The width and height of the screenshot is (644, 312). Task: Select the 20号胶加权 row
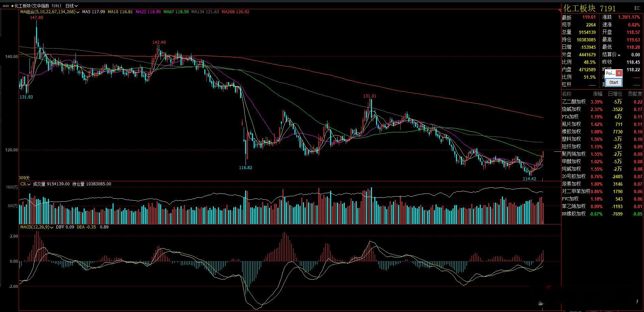pos(602,177)
